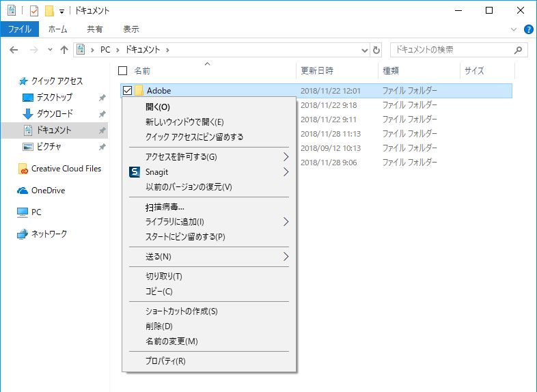Switch to the 表示 ribbon tab
The height and width of the screenshot is (392, 537).
click(x=131, y=29)
